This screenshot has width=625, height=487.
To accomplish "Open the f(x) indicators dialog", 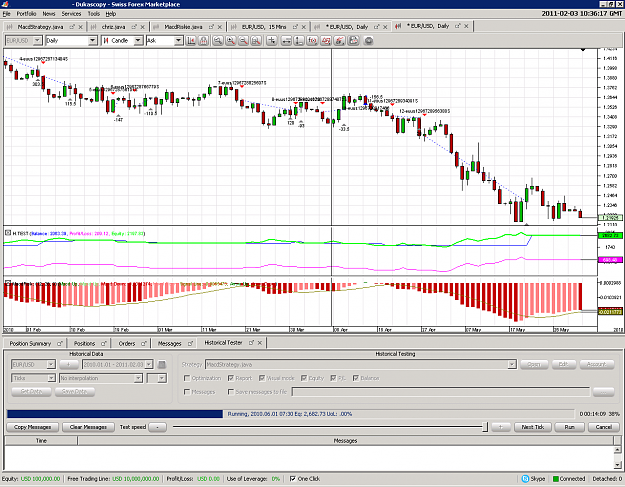I will pos(312,41).
